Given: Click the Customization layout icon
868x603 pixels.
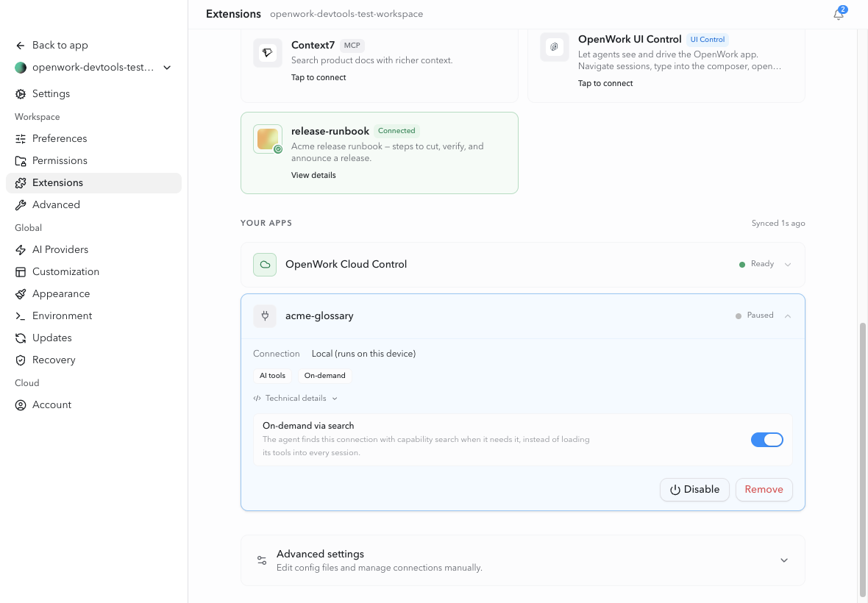Looking at the screenshot, I should pyautogui.click(x=21, y=272).
